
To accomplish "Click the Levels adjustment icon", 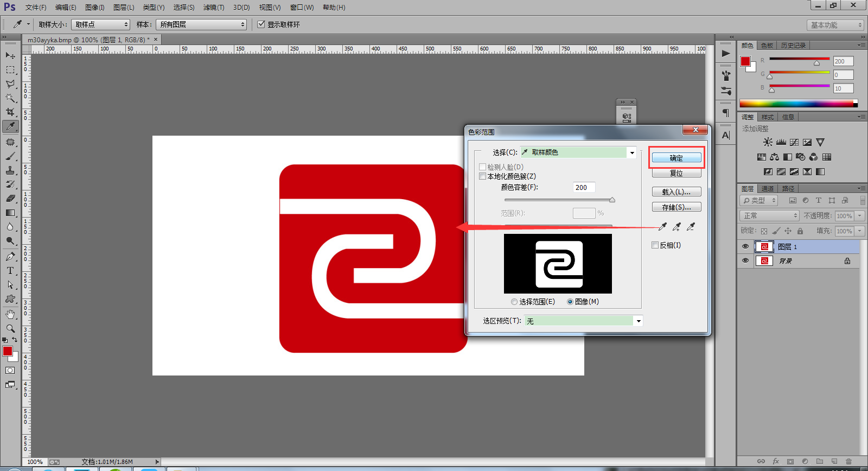I will click(x=781, y=142).
